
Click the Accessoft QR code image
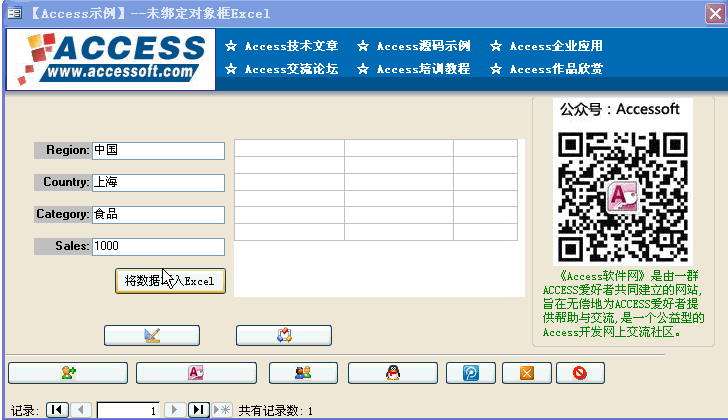623,197
